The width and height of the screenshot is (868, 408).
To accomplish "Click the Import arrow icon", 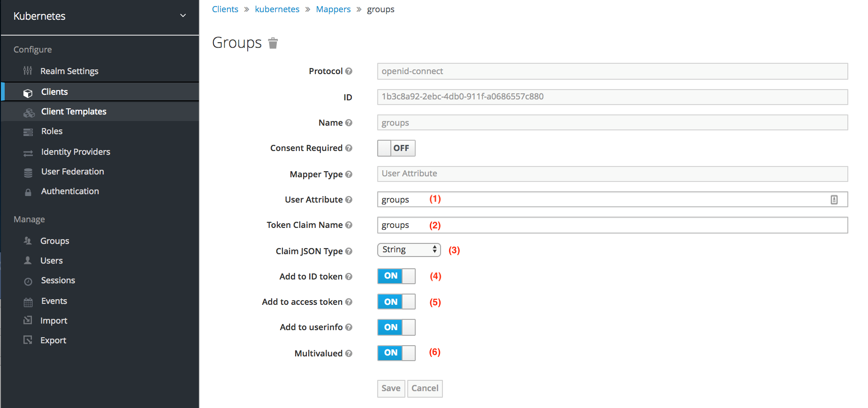I will click(28, 320).
